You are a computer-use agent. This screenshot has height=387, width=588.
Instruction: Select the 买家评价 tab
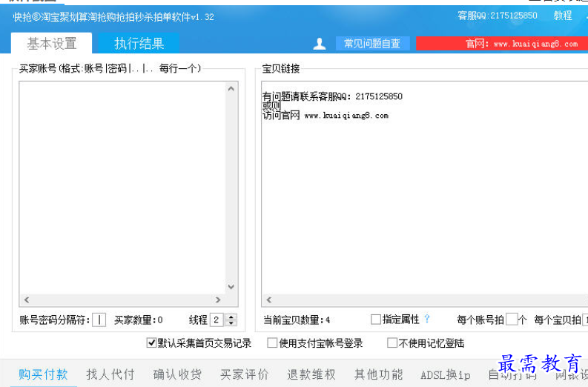[244, 374]
